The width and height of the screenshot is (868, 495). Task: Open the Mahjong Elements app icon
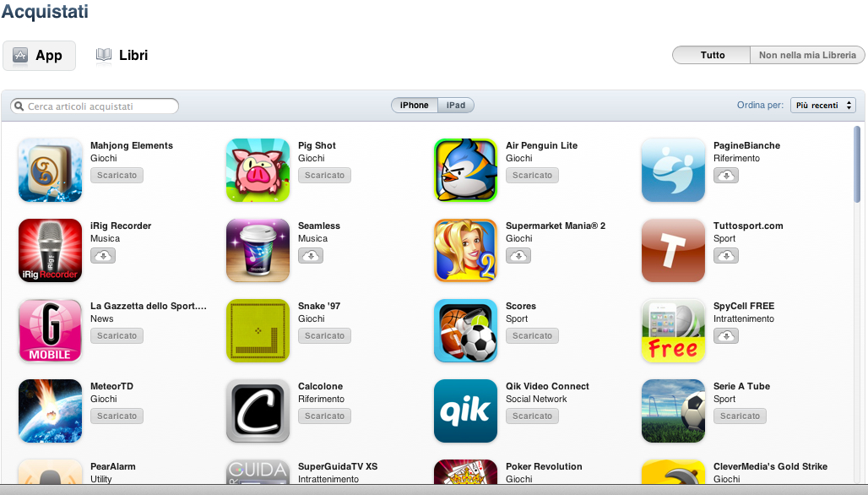tap(50, 170)
